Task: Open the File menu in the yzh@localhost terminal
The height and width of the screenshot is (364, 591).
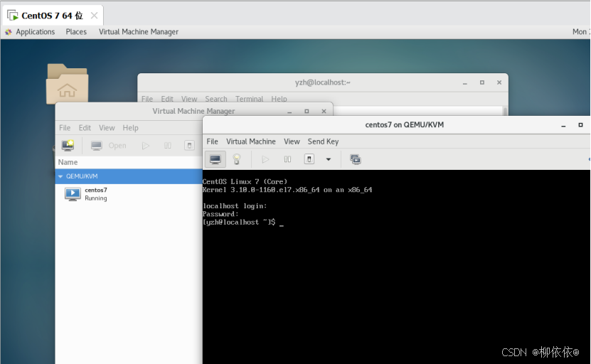Action: [x=147, y=99]
